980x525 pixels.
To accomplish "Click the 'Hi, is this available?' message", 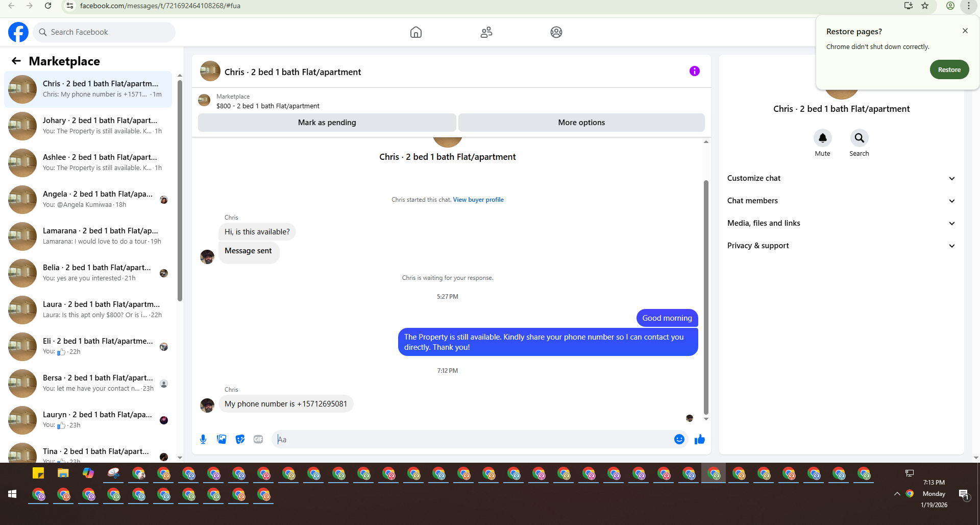I will tap(257, 232).
